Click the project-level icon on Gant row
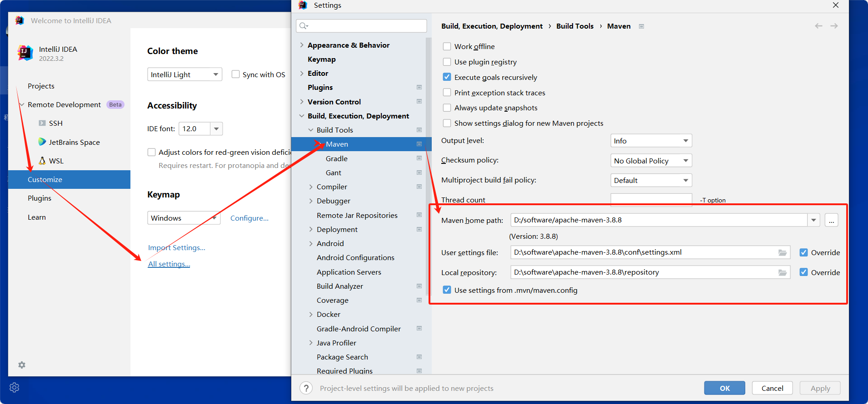The width and height of the screenshot is (868, 404). click(x=419, y=172)
